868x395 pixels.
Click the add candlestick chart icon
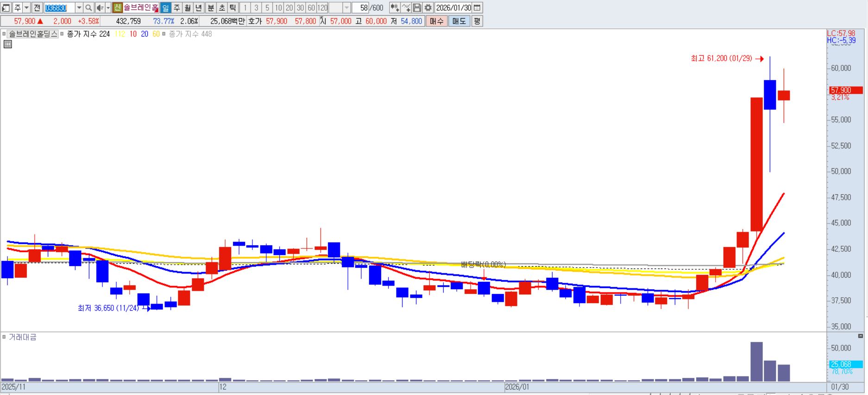coord(395,8)
